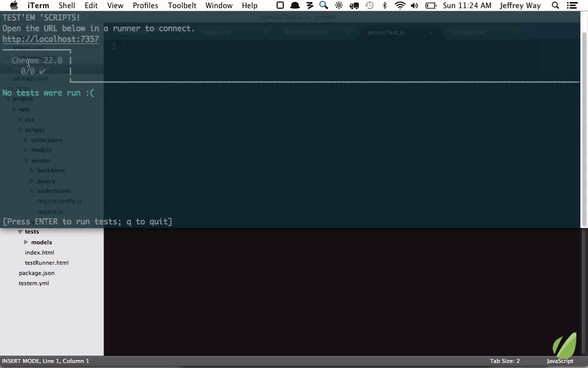Image resolution: width=588 pixels, height=368 pixels.
Task: Open the Shell menu
Action: tap(67, 5)
